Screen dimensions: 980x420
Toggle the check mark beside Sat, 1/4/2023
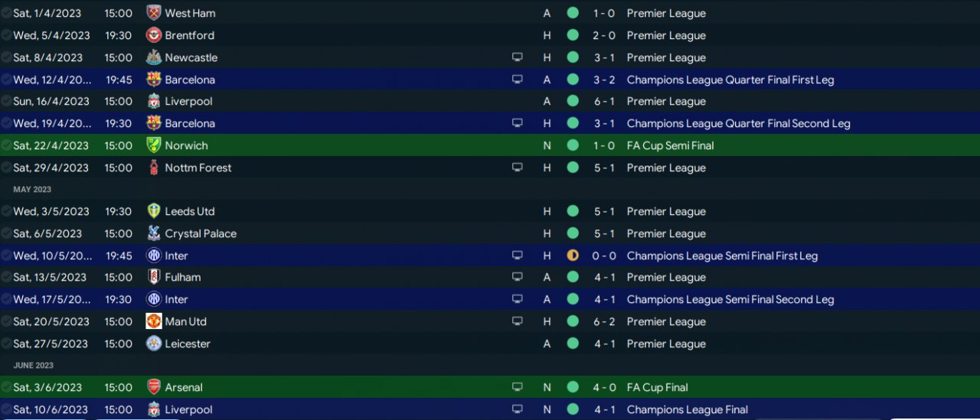click(6, 13)
